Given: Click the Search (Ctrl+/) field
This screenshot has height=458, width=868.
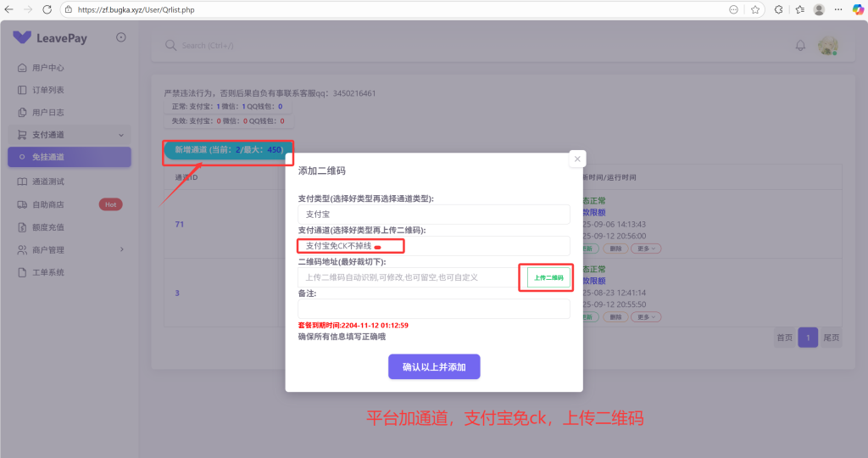Looking at the screenshot, I should tap(208, 46).
